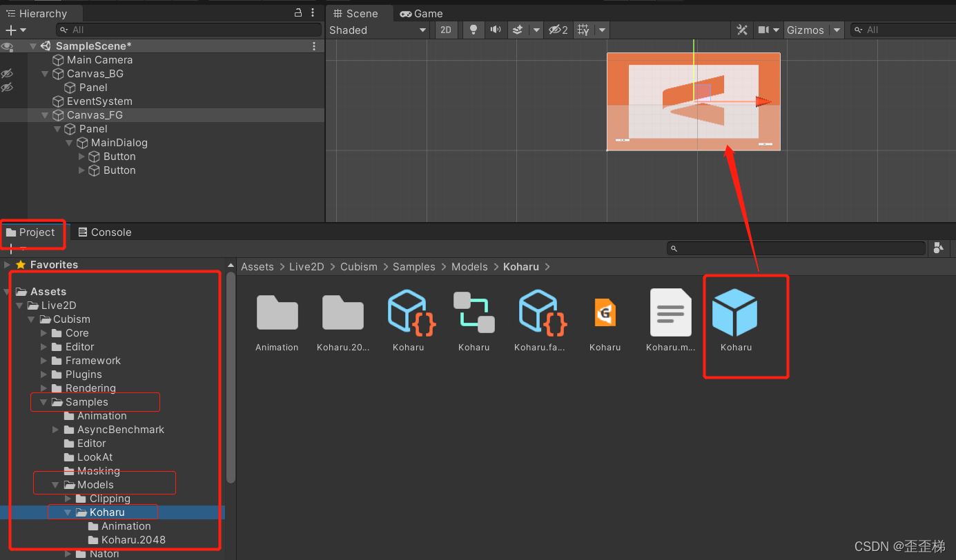Collapse the SampleScene hierarchy arrow

click(x=32, y=46)
